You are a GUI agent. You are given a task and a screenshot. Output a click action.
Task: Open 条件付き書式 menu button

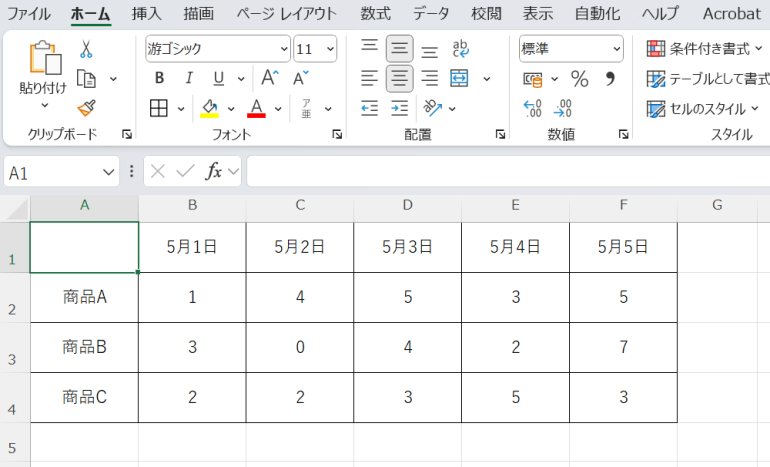pos(705,49)
